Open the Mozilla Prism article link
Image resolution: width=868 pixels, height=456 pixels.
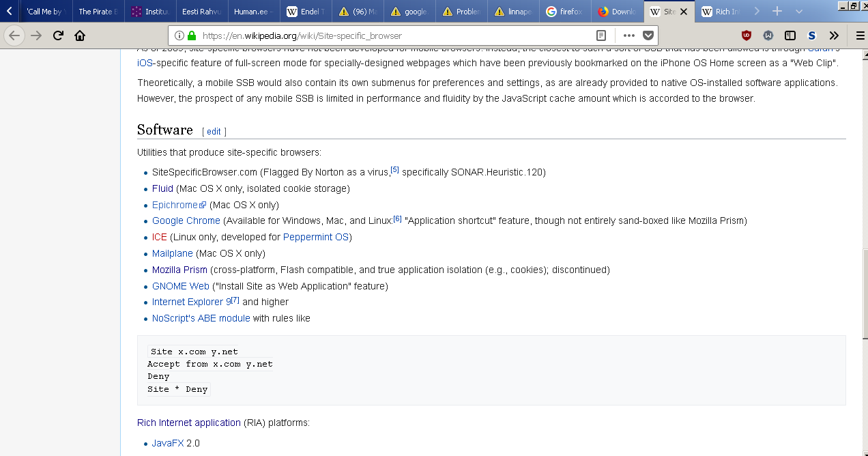(179, 270)
